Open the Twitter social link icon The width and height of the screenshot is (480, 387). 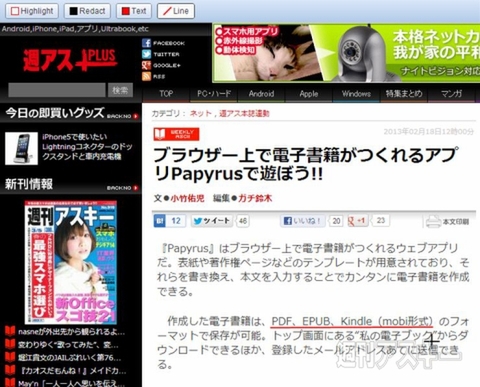click(x=146, y=54)
